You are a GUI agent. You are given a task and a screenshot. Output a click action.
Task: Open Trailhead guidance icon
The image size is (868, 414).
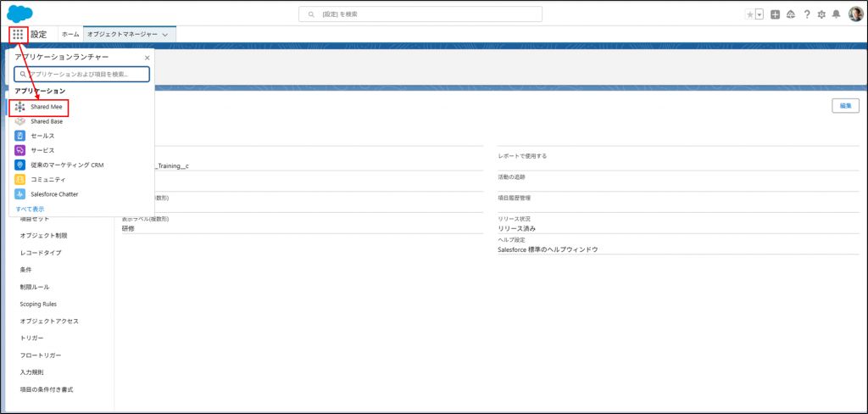[x=791, y=14]
